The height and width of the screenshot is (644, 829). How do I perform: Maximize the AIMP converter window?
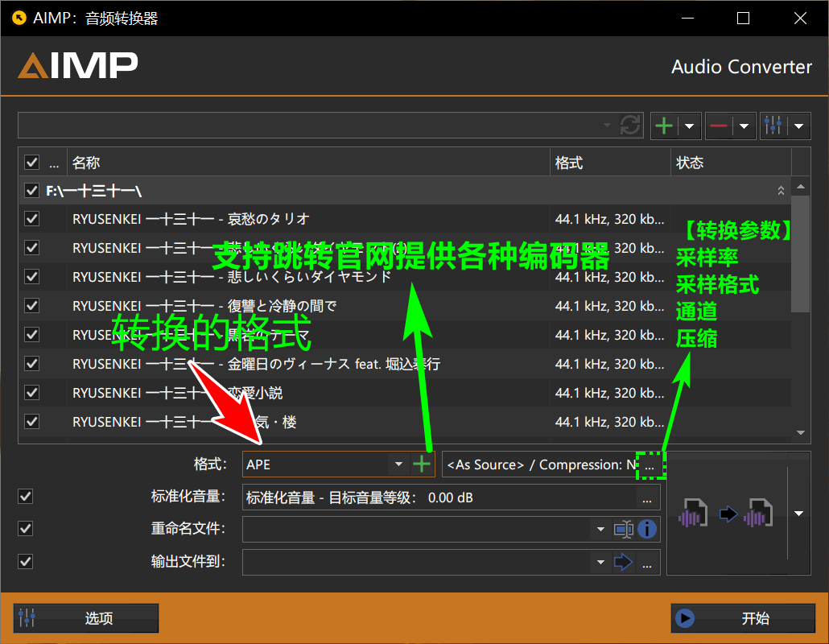pyautogui.click(x=744, y=18)
